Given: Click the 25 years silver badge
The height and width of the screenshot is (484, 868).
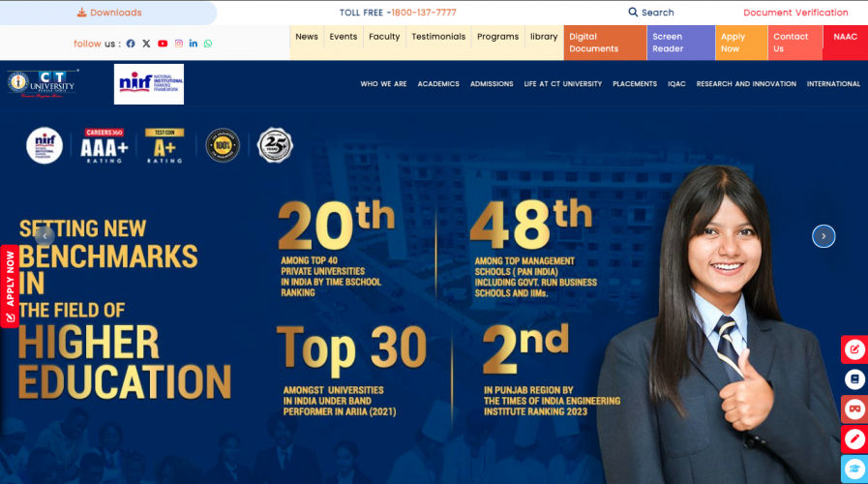Looking at the screenshot, I should pyautogui.click(x=275, y=145).
